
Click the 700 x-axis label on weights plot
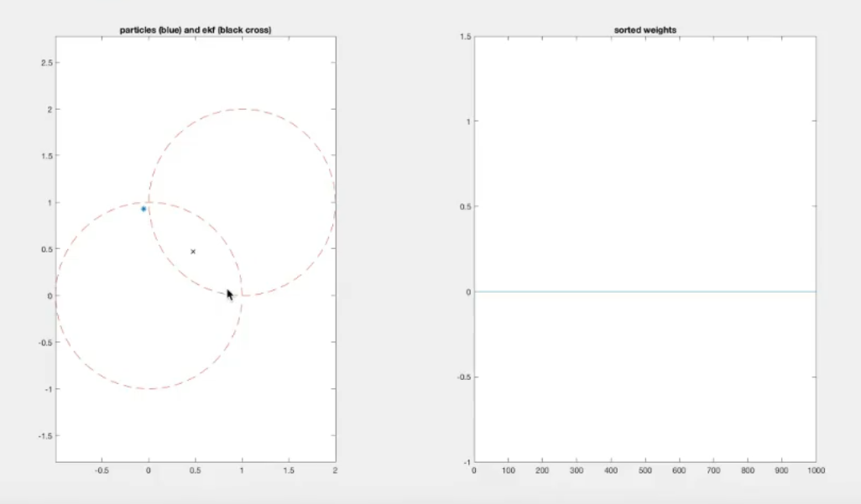click(713, 472)
